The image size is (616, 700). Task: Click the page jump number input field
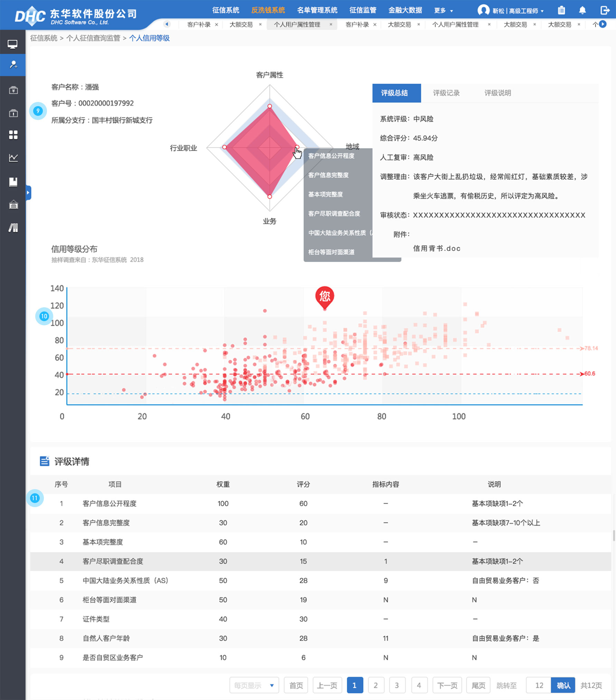pyautogui.click(x=539, y=685)
